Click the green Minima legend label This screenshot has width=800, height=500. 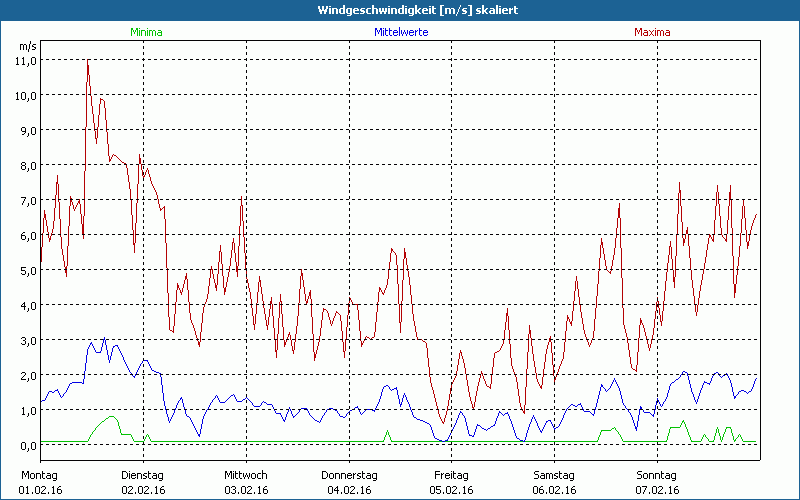tap(146, 32)
